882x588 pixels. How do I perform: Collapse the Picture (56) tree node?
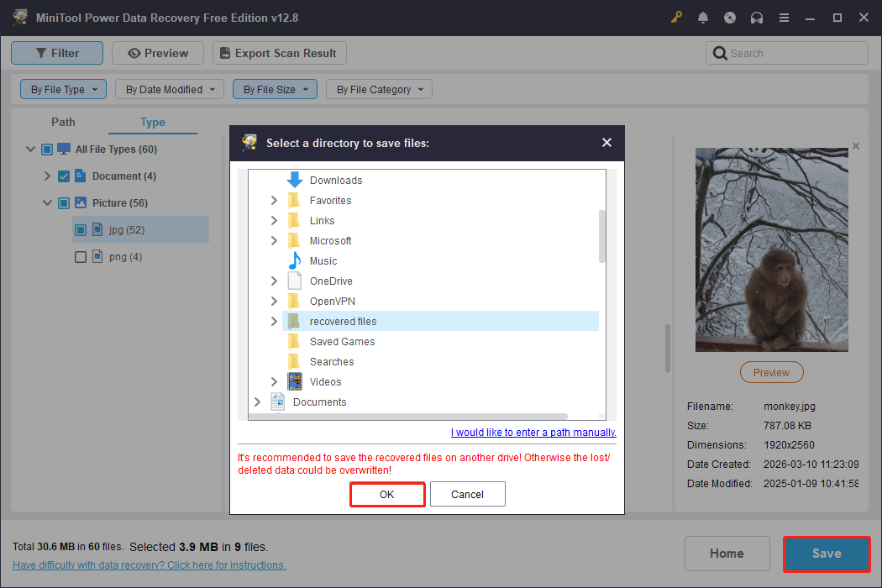[48, 202]
